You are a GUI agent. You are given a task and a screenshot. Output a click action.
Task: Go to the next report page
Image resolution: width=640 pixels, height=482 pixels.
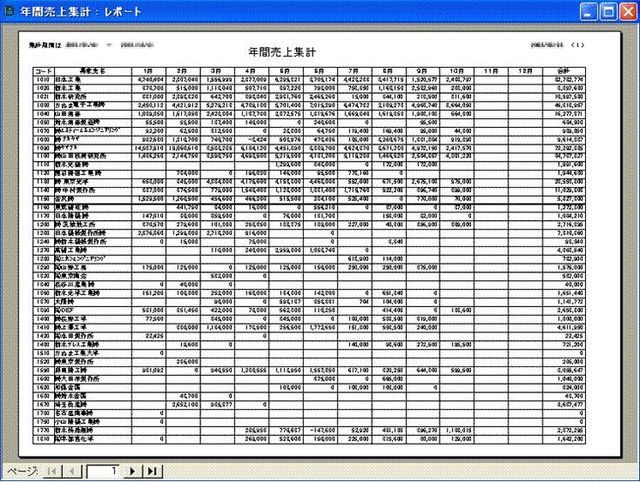pyautogui.click(x=132, y=471)
